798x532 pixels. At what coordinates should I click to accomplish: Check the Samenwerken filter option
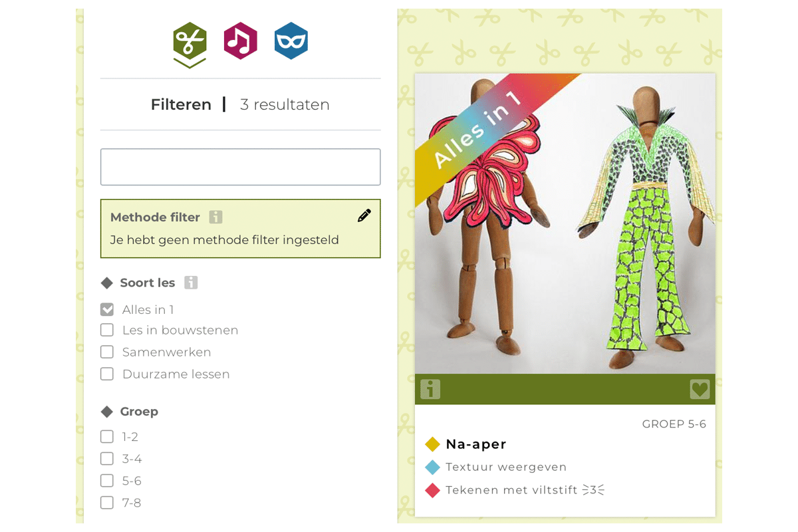(107, 352)
